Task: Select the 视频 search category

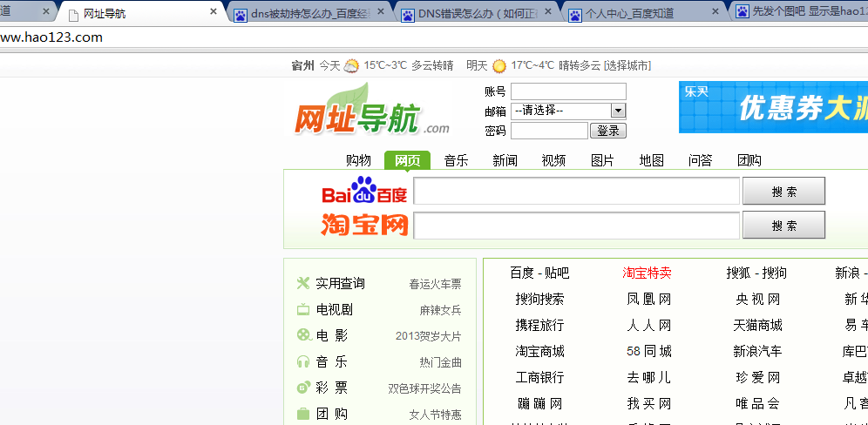Action: coord(553,160)
